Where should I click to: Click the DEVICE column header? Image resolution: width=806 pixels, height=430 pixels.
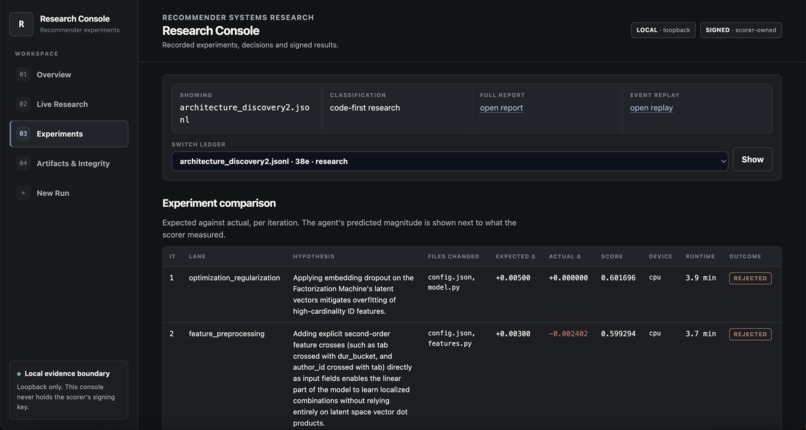pyautogui.click(x=661, y=256)
